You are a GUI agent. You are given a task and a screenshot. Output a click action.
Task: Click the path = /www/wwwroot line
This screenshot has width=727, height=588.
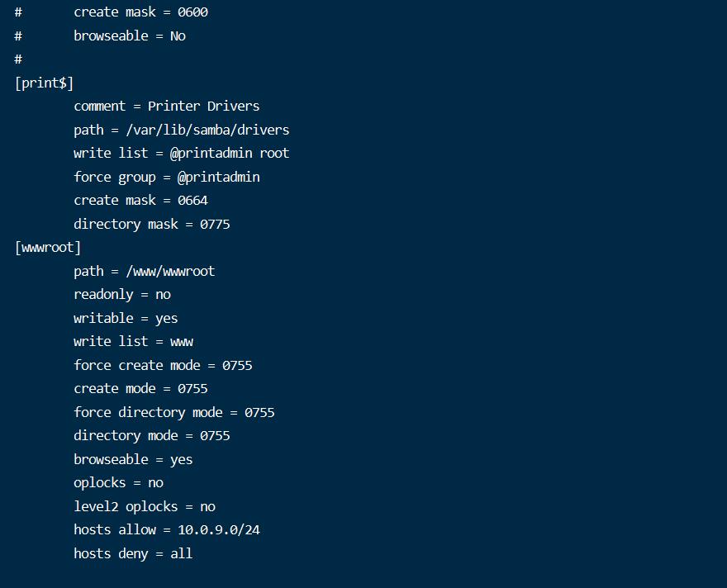tap(145, 271)
